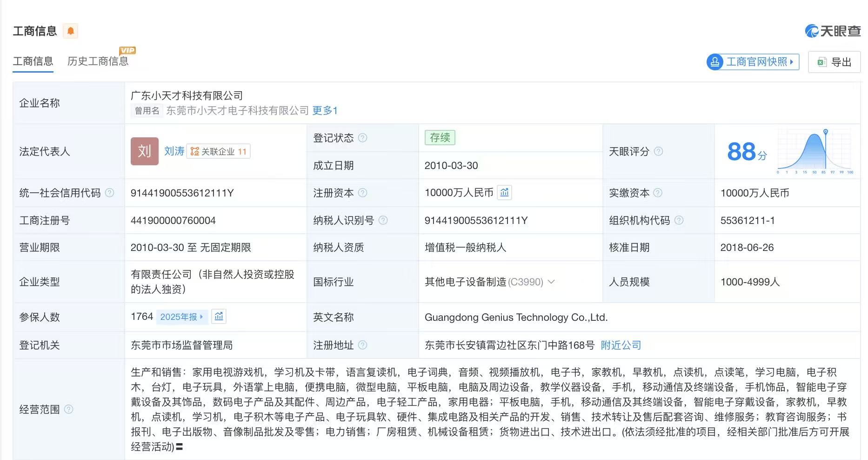This screenshot has width=868, height=460.
Task: Click registration number 441900000760004
Action: tap(173, 220)
